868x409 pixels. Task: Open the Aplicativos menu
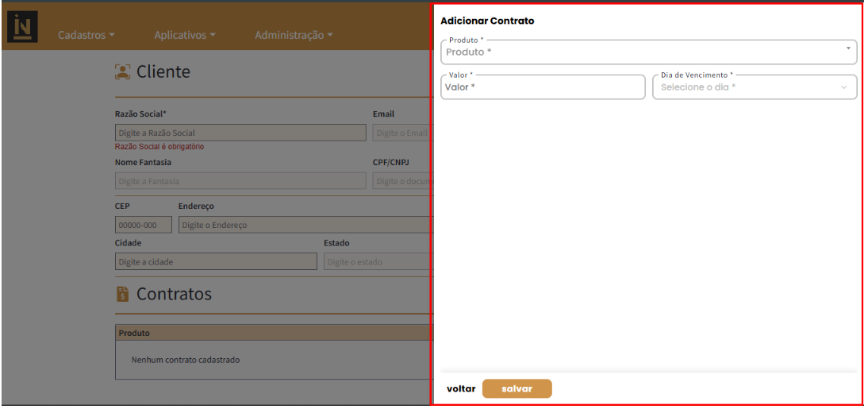[x=185, y=35]
